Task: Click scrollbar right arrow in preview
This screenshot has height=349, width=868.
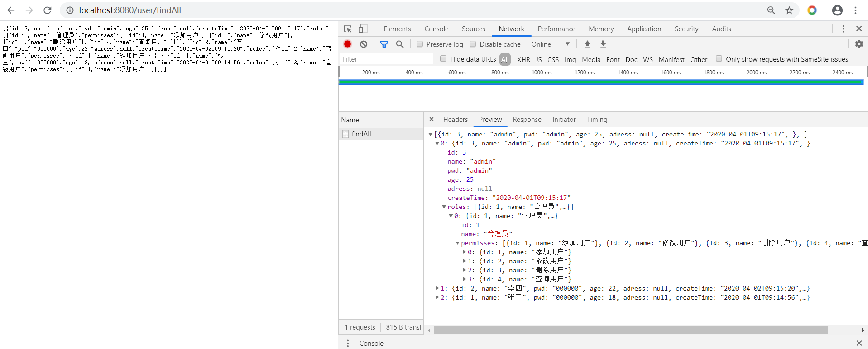Action: pos(863,330)
